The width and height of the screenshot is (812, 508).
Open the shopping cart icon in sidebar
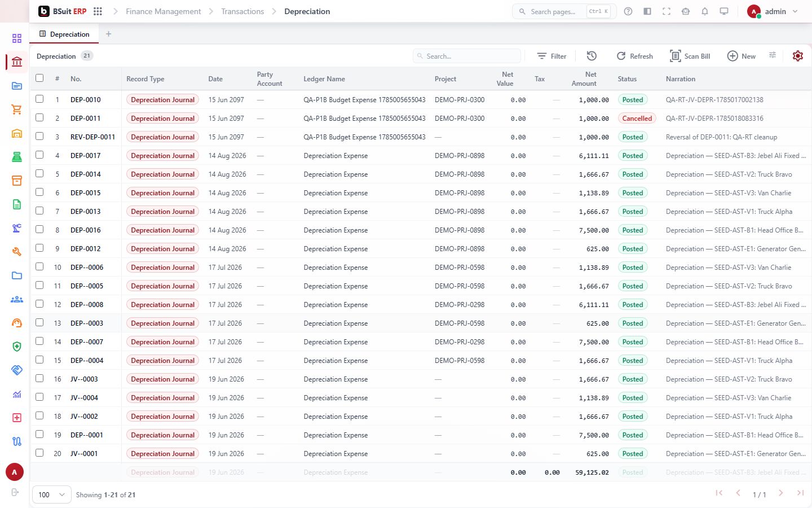pyautogui.click(x=17, y=110)
